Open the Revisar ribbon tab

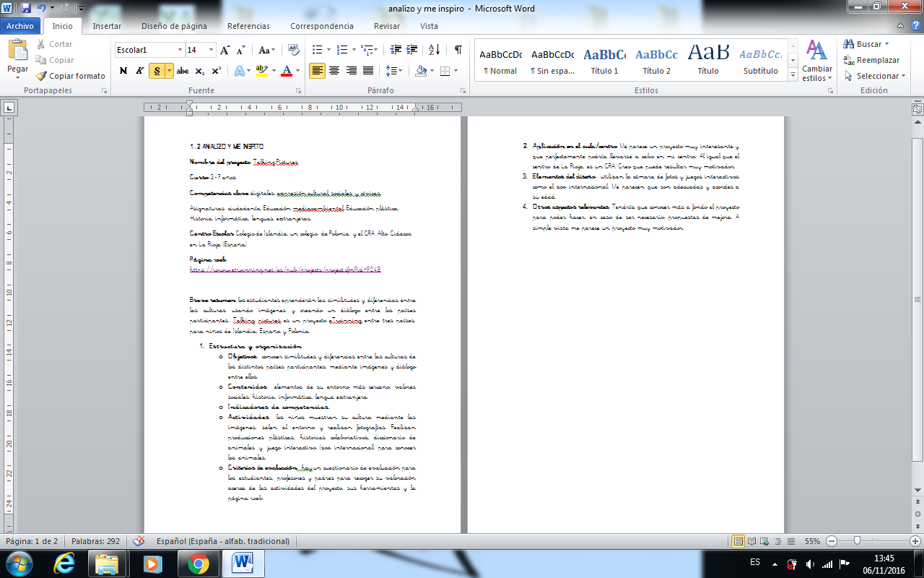(387, 26)
